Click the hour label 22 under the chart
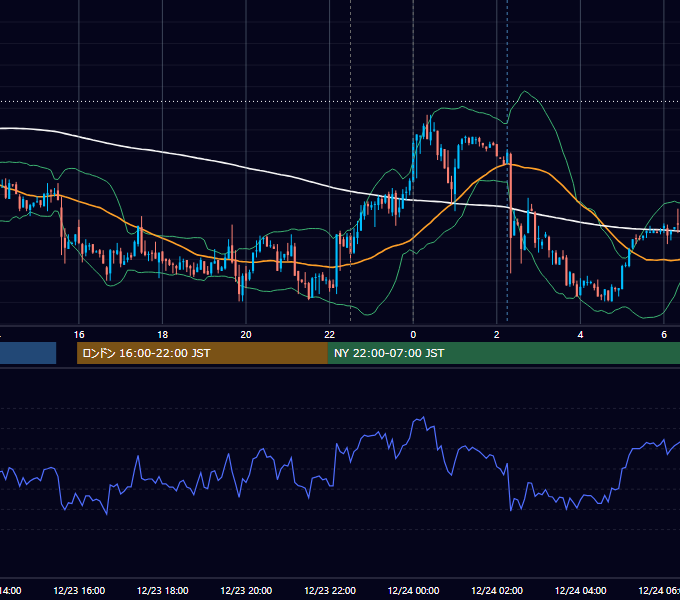The height and width of the screenshot is (600, 680). (330, 335)
